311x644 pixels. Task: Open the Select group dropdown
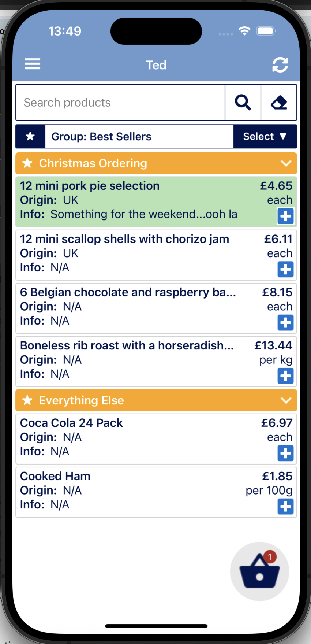point(265,136)
